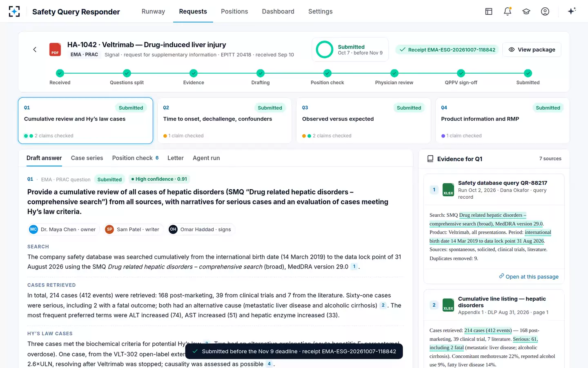The height and width of the screenshot is (368, 588).
Task: Select question card 03 Observed versus expected
Action: click(x=363, y=121)
